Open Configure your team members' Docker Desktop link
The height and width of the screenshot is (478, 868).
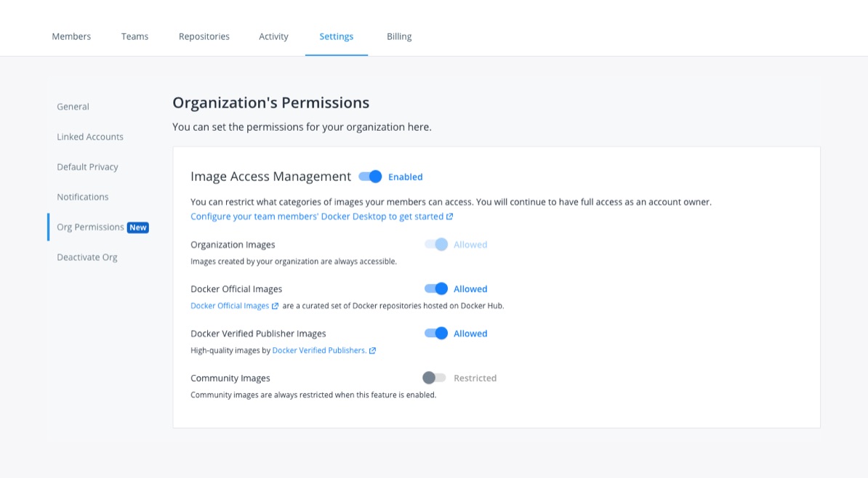(317, 216)
